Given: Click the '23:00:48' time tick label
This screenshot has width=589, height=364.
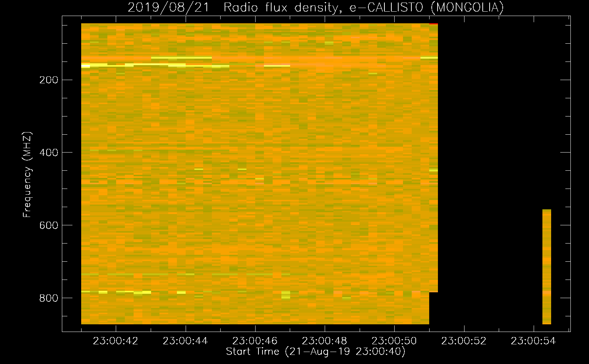Looking at the screenshot, I should 324,341.
